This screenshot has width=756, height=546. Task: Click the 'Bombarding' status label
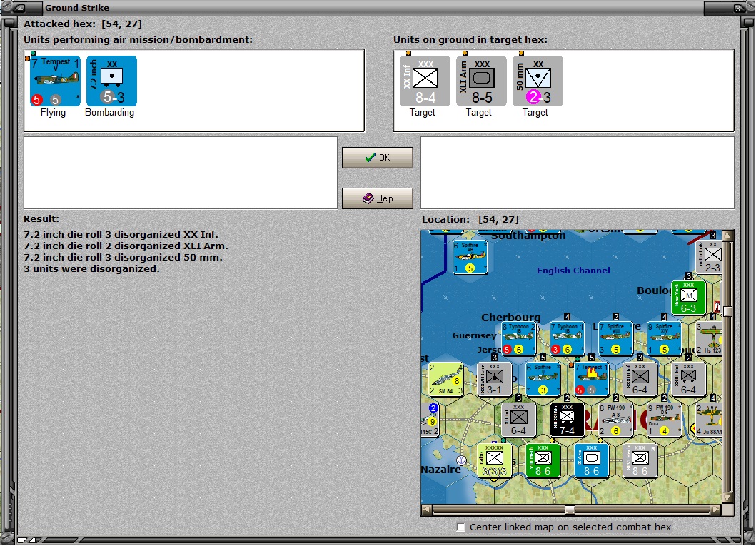[x=109, y=112]
